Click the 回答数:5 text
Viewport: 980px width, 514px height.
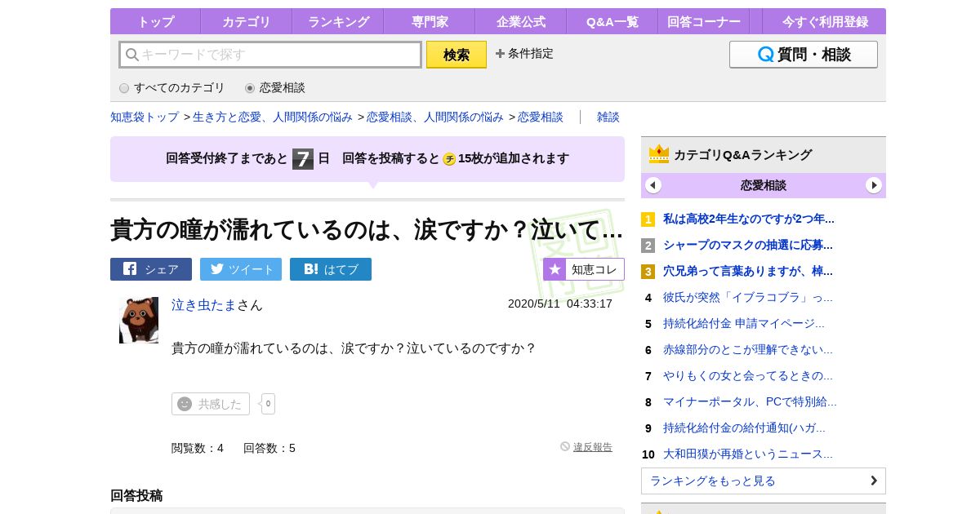[269, 448]
